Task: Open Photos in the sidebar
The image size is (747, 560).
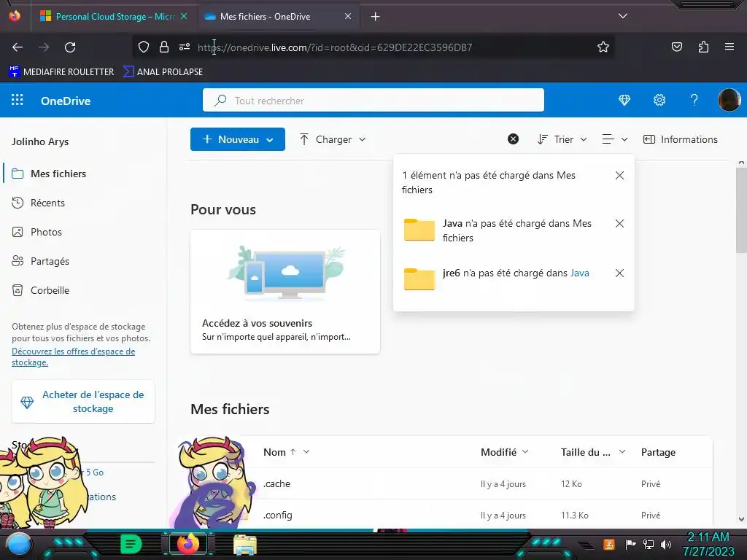Action: click(x=83, y=232)
